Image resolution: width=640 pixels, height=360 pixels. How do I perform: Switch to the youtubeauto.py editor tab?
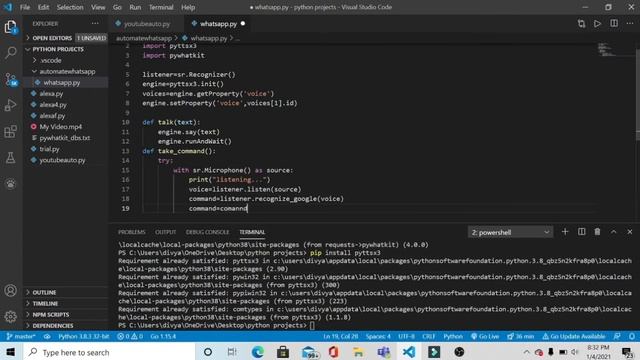[146, 24]
